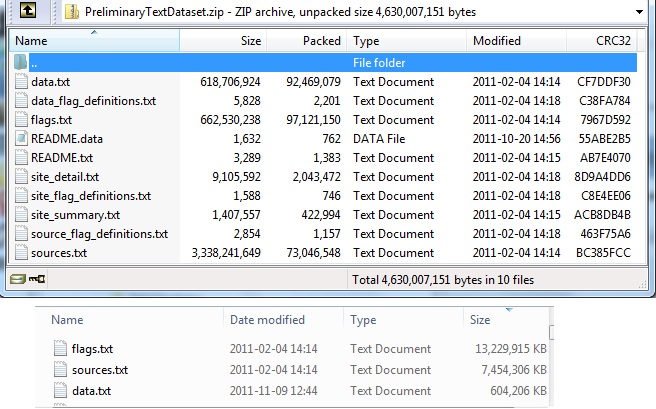Sort archive by CRC32 column header
Image resolution: width=656 pixels, height=409 pixels.
pyautogui.click(x=601, y=41)
